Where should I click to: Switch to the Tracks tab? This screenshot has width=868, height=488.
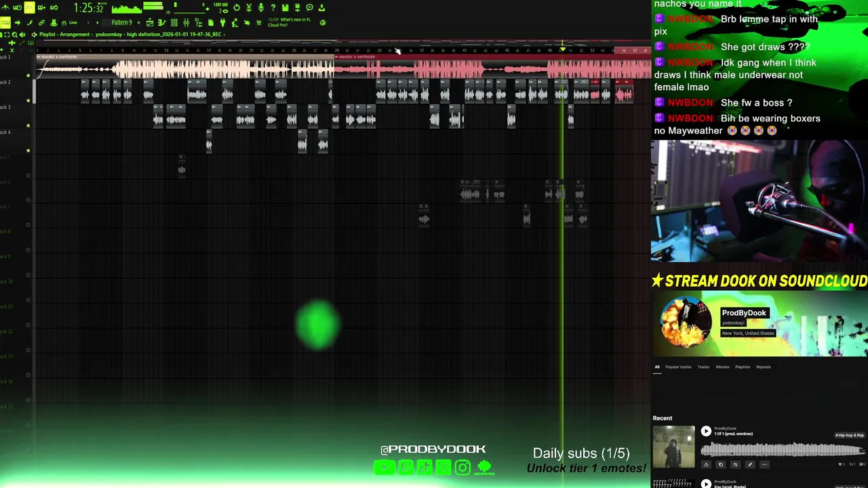click(x=703, y=367)
